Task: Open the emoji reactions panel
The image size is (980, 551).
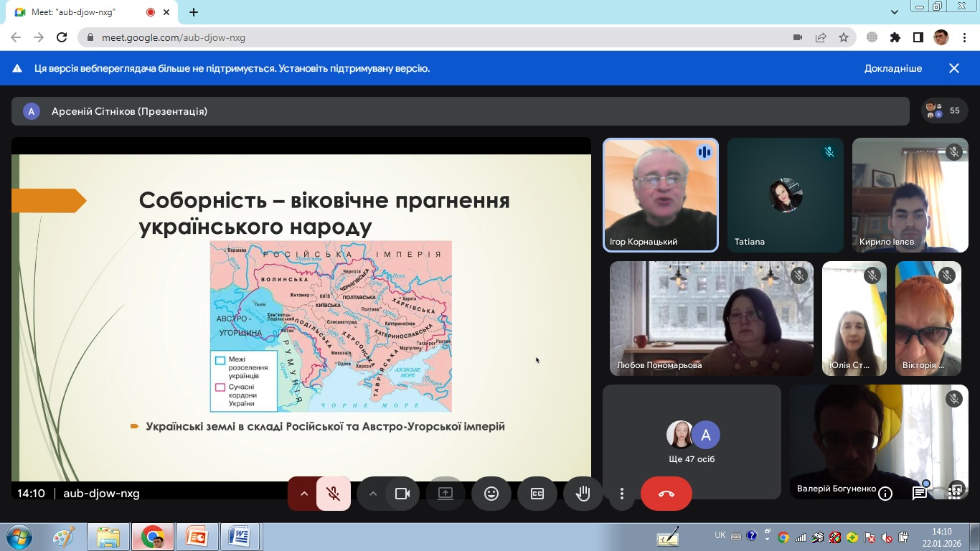Action: 491,494
